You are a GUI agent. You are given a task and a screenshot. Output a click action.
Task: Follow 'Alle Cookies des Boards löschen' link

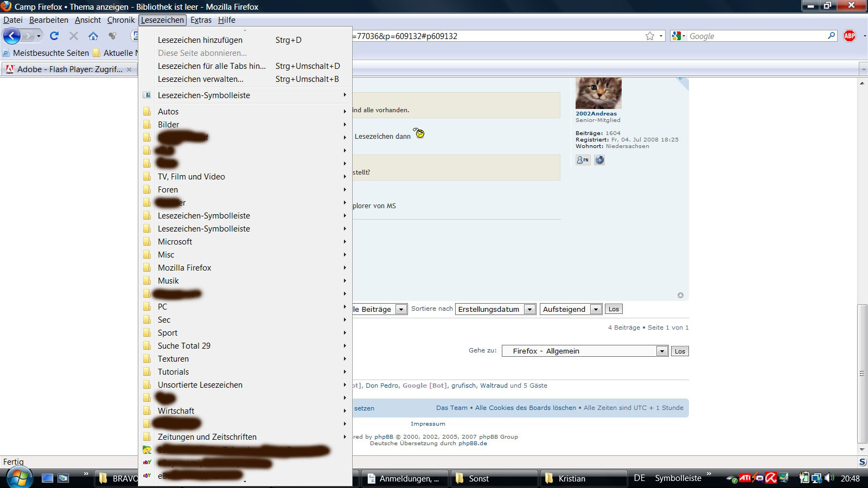click(x=526, y=408)
